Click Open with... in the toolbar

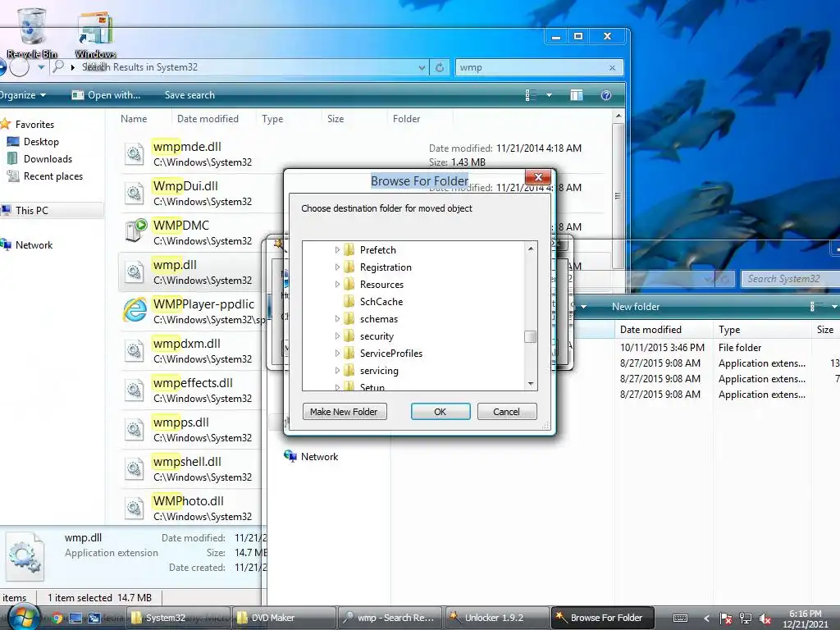[106, 95]
